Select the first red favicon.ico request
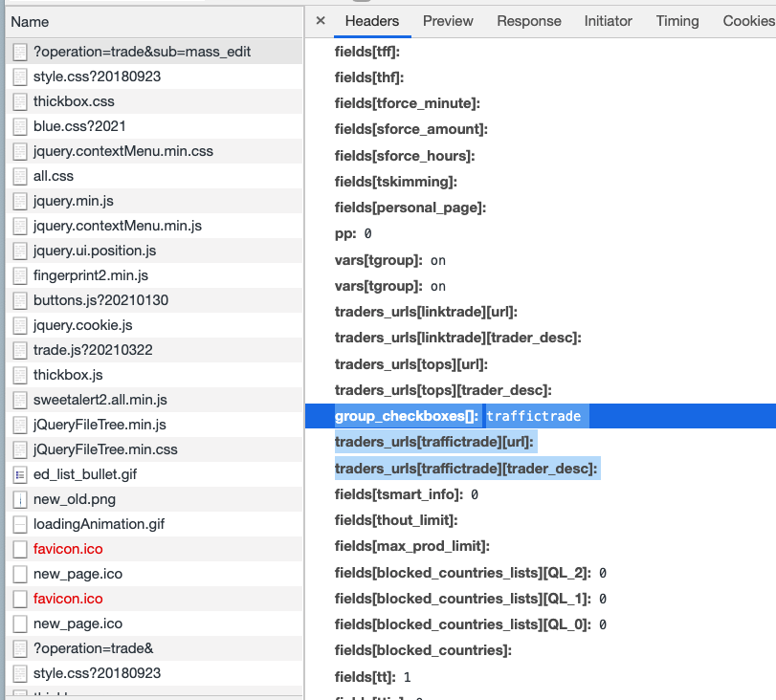This screenshot has width=776, height=700. point(154,549)
